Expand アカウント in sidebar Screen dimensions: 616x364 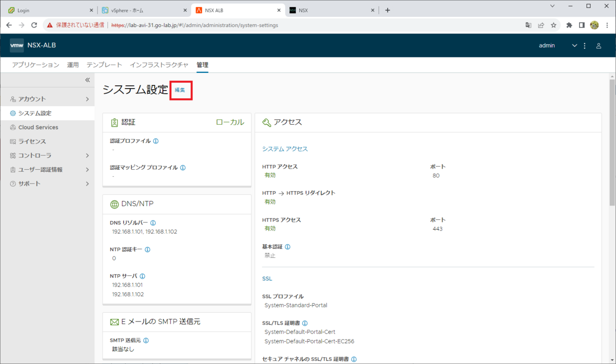pyautogui.click(x=87, y=99)
